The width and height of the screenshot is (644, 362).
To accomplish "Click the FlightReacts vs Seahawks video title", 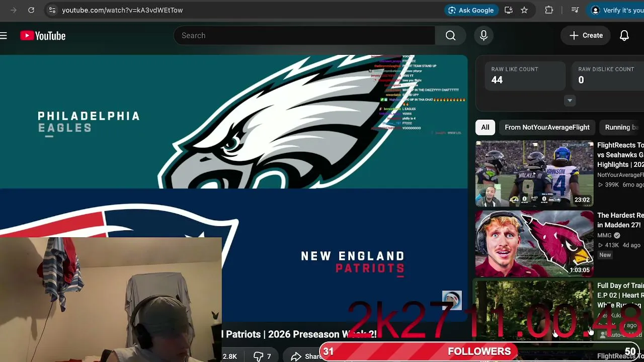I will coord(620,155).
